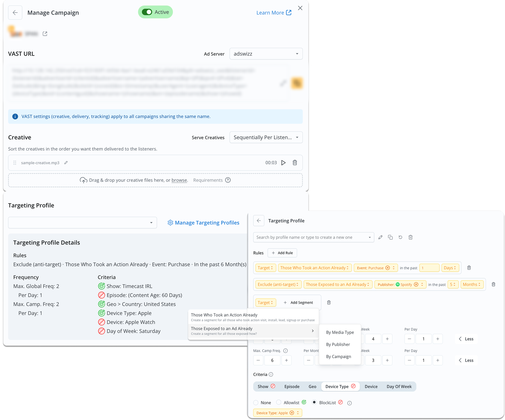Delete the Spotify publisher exclusion rule
The height and width of the screenshot is (420, 505).
(493, 284)
